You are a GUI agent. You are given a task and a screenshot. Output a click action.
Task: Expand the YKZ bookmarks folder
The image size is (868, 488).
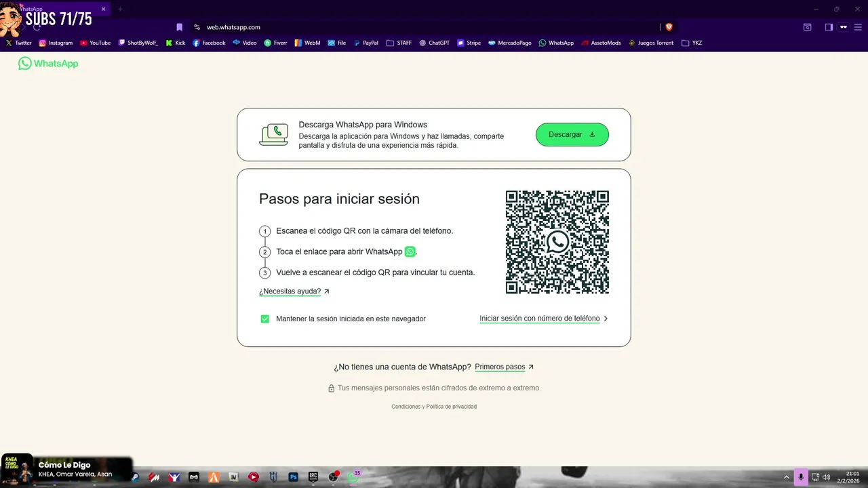coord(692,43)
